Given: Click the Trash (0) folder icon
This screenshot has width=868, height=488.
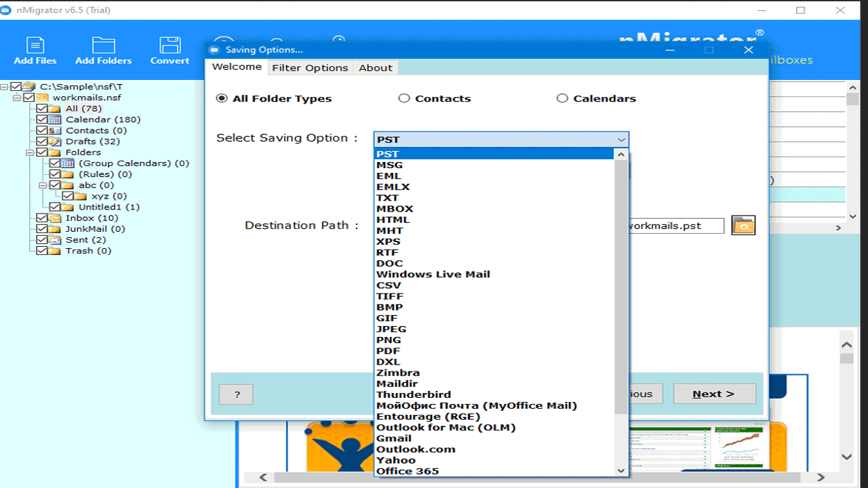Looking at the screenshot, I should (55, 250).
